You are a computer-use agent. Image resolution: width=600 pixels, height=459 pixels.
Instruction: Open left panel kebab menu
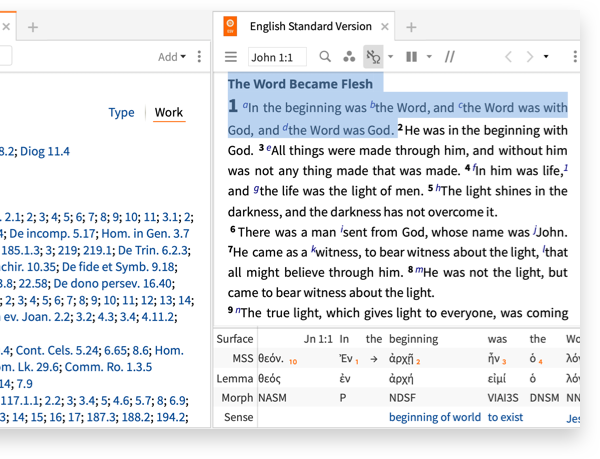[x=199, y=57]
